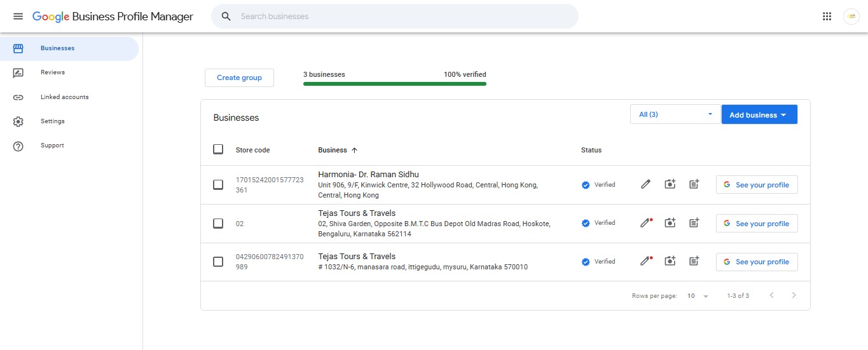Image resolution: width=868 pixels, height=350 pixels.
Task: Click the Support question mark icon
Action: click(18, 146)
